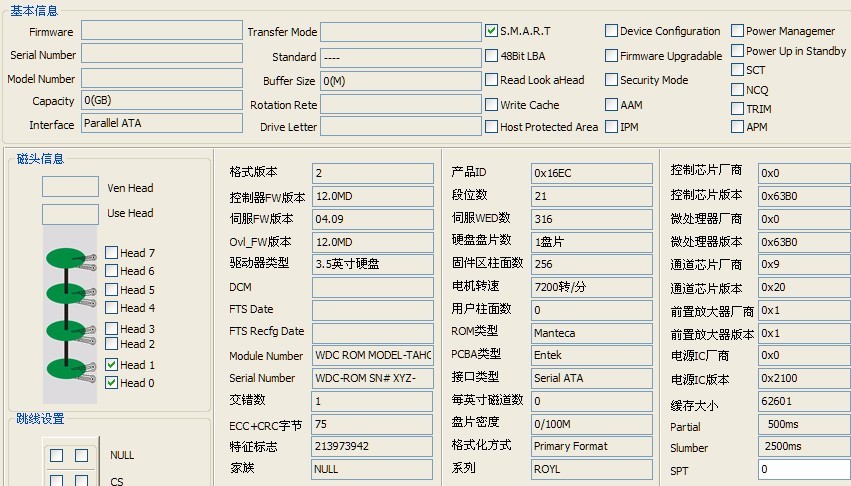Select the Capacity field showing 0(GB)

[x=162, y=100]
